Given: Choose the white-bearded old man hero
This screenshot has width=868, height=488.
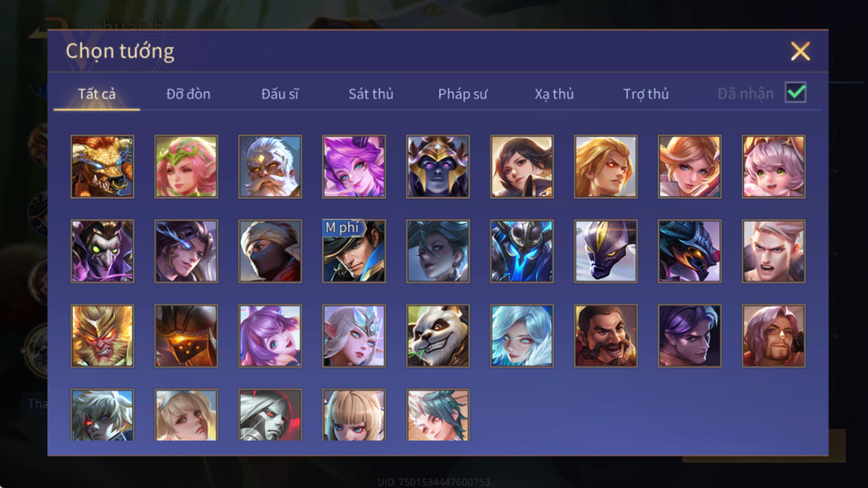Looking at the screenshot, I should [x=270, y=167].
